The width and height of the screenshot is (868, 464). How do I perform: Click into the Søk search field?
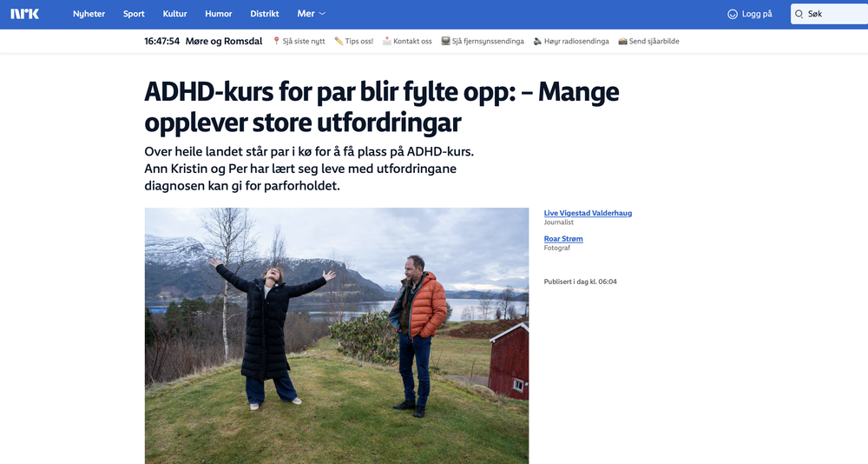[x=829, y=15]
